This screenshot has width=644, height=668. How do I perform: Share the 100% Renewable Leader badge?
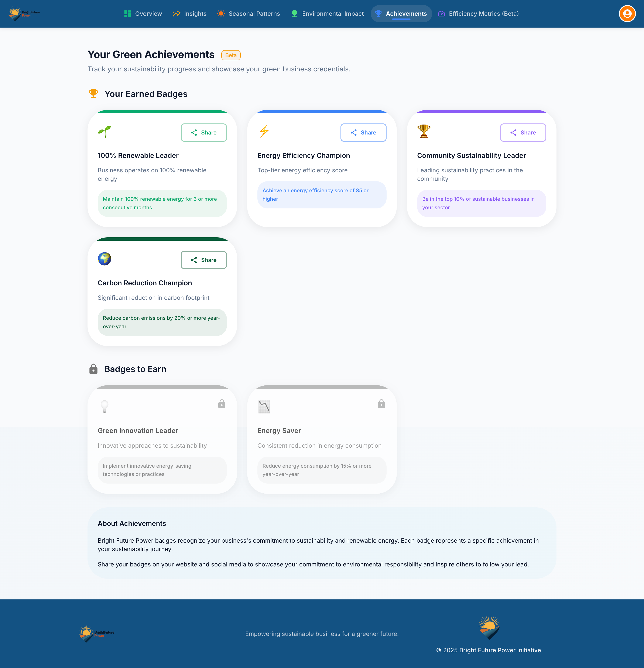(x=203, y=133)
